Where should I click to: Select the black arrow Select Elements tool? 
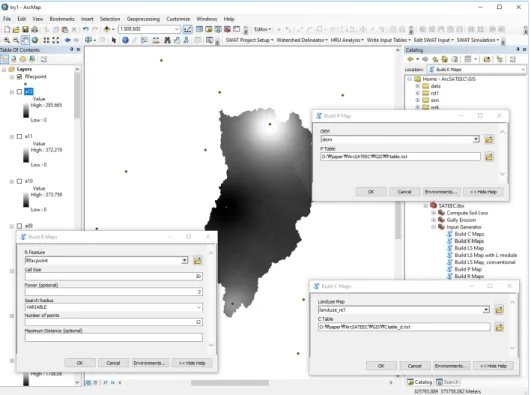pos(114,40)
